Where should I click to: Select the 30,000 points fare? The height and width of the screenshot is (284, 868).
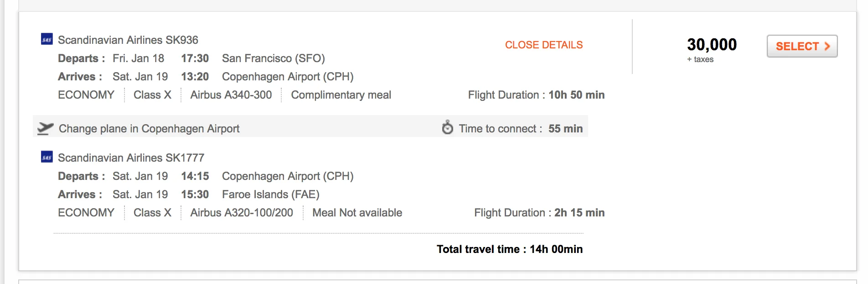(802, 46)
